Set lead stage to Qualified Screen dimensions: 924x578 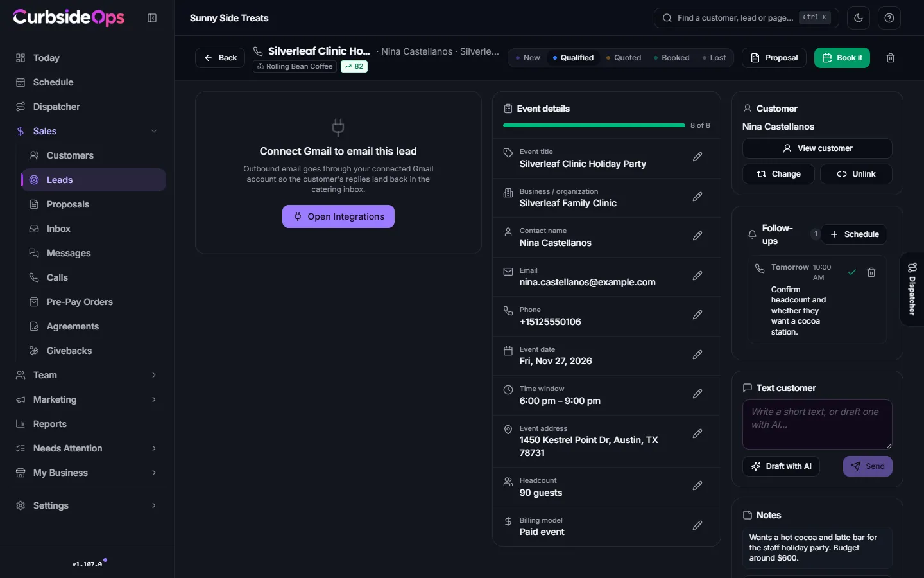coord(573,58)
